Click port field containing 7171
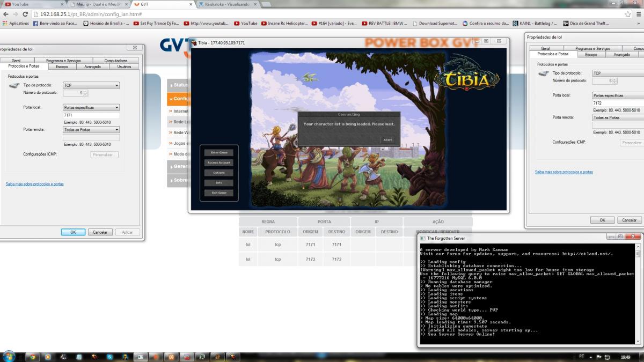 91,115
